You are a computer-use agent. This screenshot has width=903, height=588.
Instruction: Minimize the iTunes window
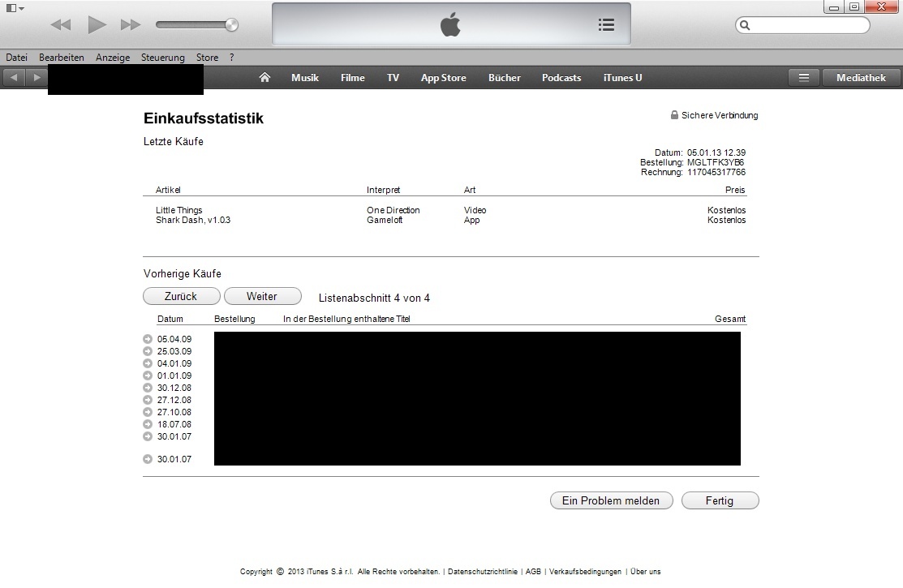[x=834, y=7]
